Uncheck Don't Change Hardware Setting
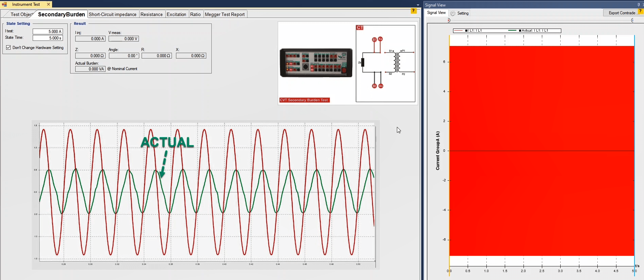Screen dimensions: 644x280 9,48
